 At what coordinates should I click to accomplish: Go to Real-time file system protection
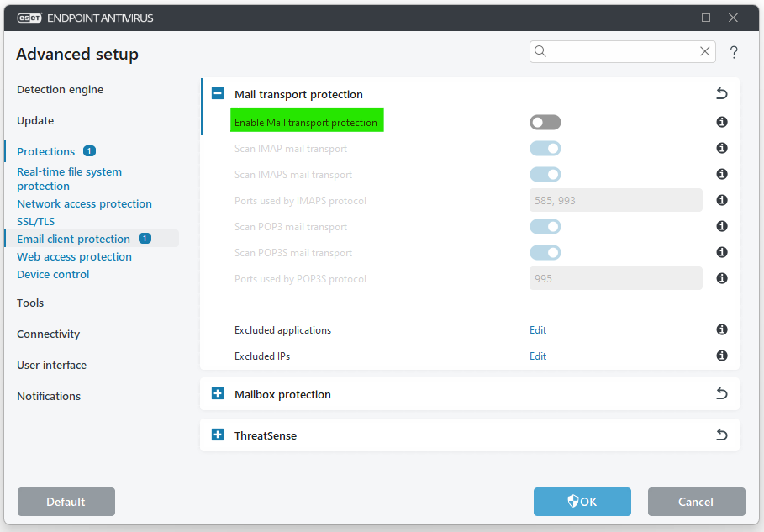pos(69,179)
